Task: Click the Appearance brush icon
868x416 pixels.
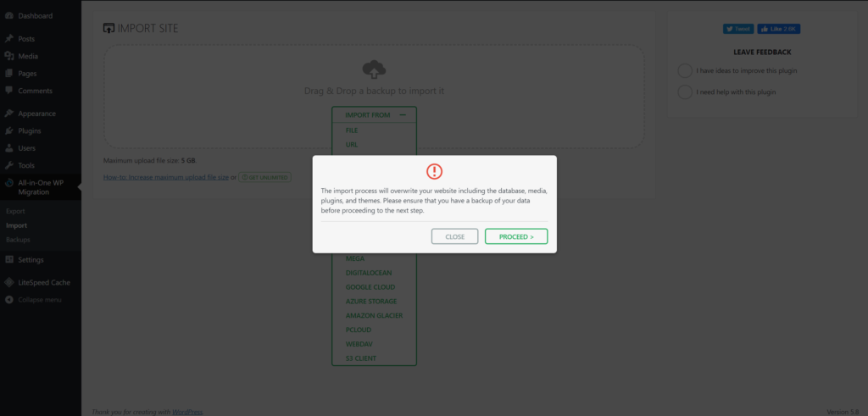Action: coord(8,114)
